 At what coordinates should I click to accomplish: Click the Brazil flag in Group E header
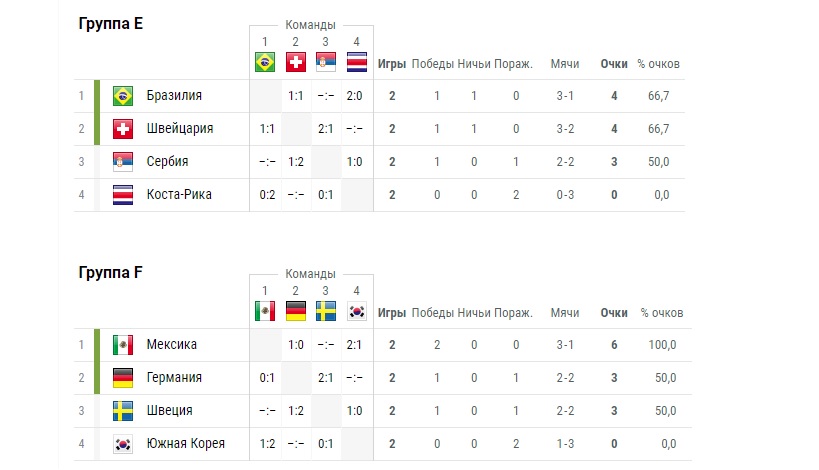coord(265,62)
